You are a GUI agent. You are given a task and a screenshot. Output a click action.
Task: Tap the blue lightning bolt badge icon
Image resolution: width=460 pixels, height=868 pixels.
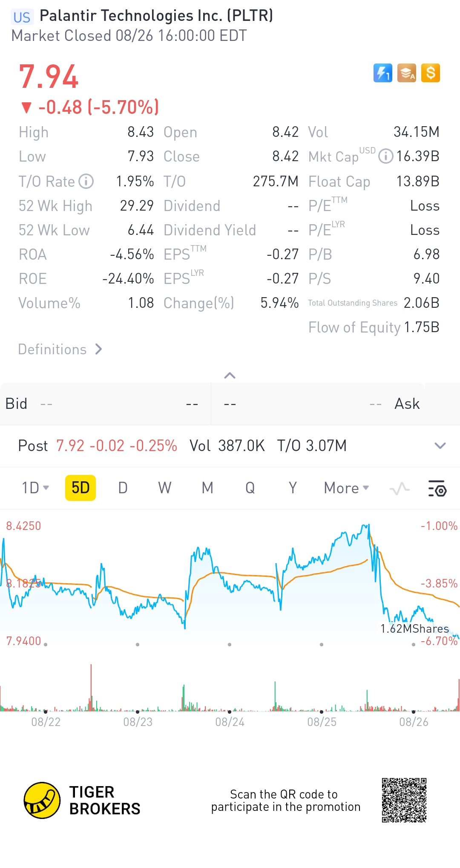382,73
